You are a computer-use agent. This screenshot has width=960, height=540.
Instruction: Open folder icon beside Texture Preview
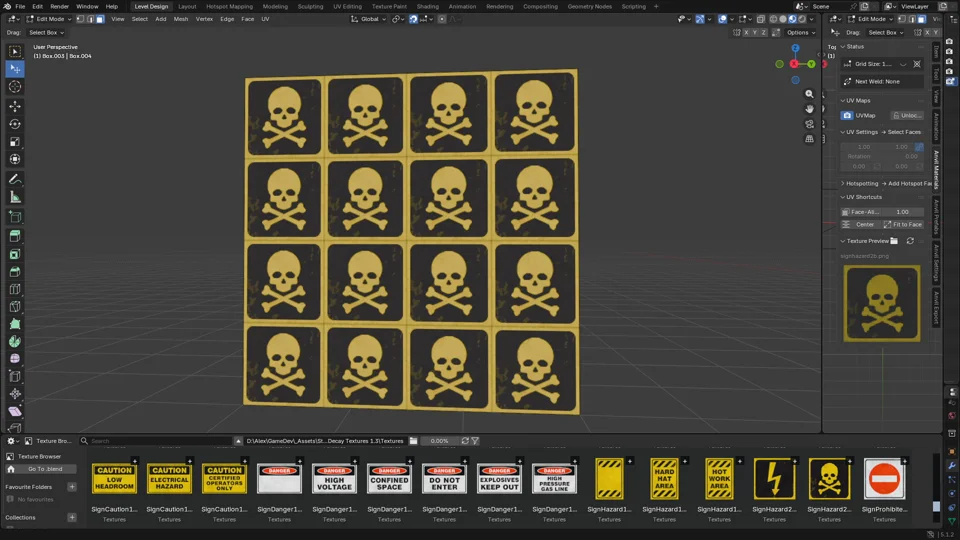click(x=894, y=241)
